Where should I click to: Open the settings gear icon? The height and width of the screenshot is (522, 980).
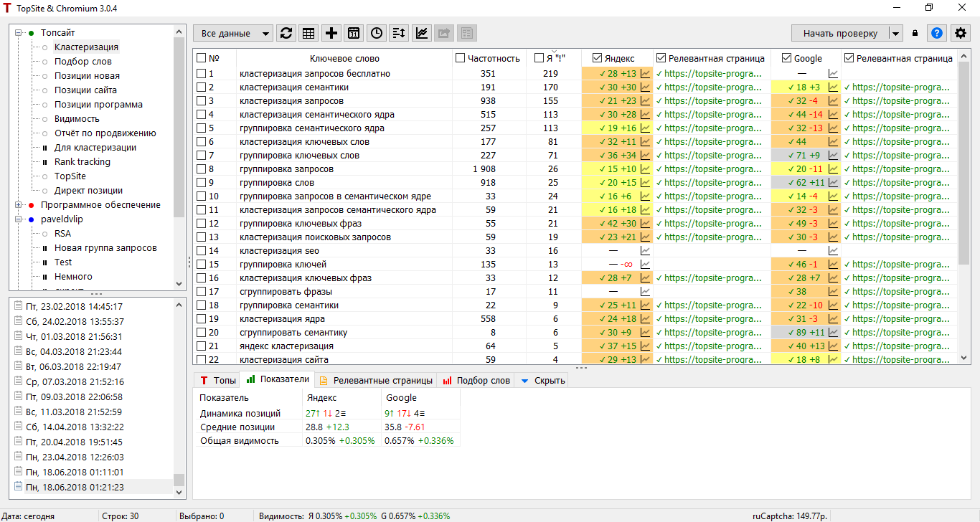pos(960,33)
